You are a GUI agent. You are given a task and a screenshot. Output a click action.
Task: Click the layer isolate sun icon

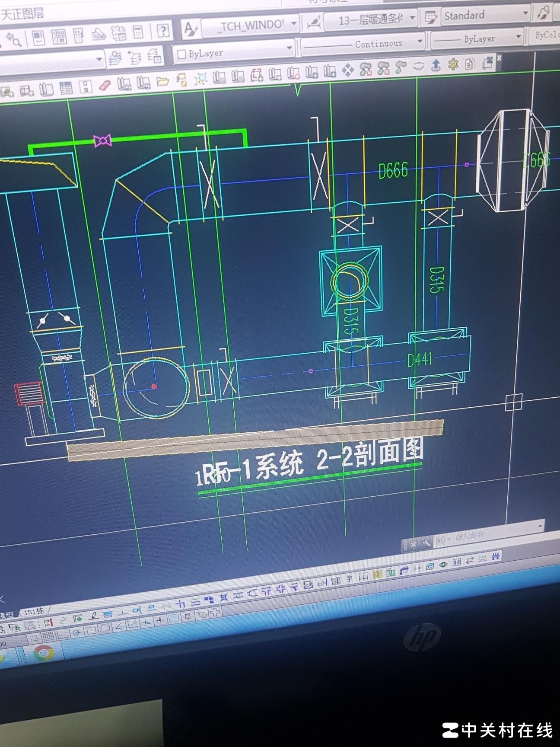200,79
